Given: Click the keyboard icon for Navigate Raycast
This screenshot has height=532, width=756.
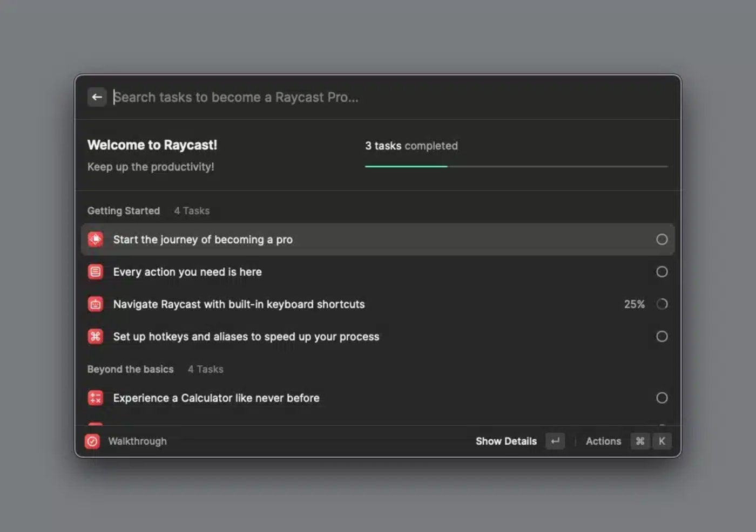Looking at the screenshot, I should [96, 304].
